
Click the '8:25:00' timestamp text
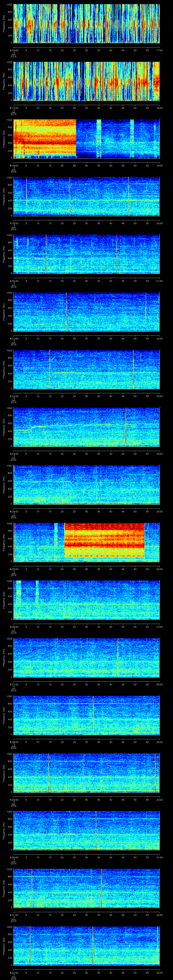pyautogui.click(x=14, y=569)
